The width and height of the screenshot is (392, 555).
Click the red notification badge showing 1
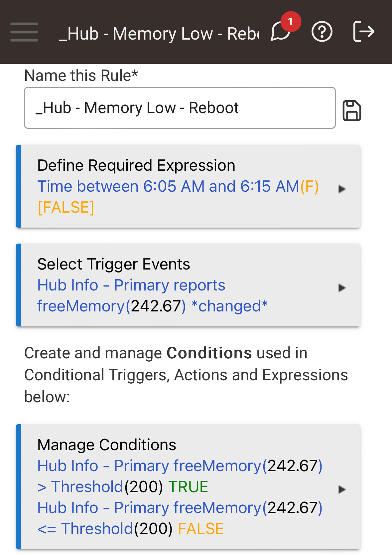(x=291, y=22)
